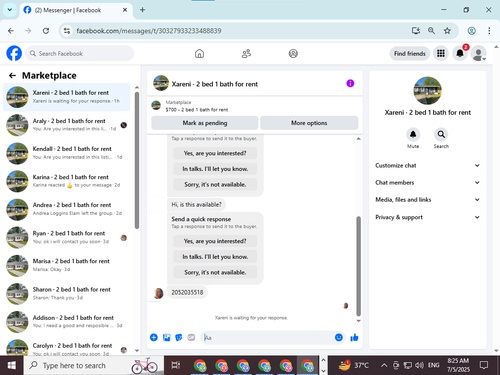Open the listing thumbnail in right panel

tap(427, 90)
